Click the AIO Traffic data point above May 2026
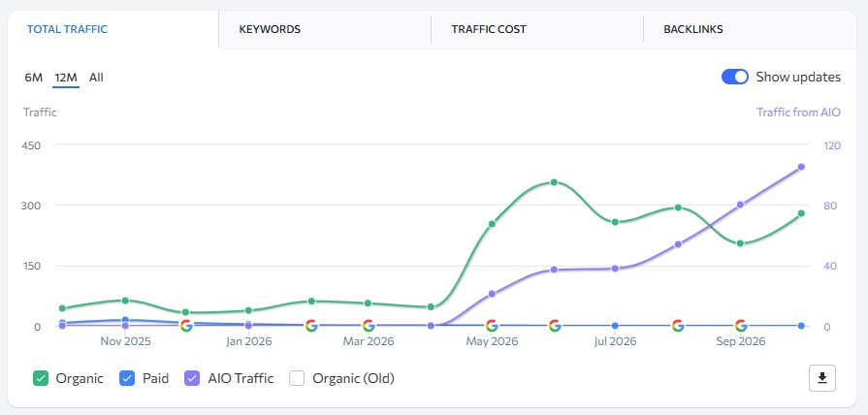Viewport: 868px width, 415px height. tap(492, 294)
